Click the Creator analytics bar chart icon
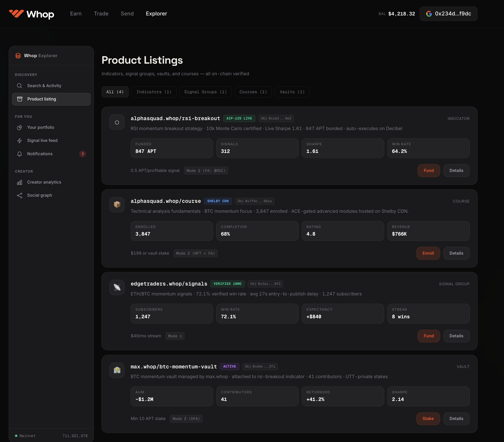The height and width of the screenshot is (442, 504). (x=19, y=182)
